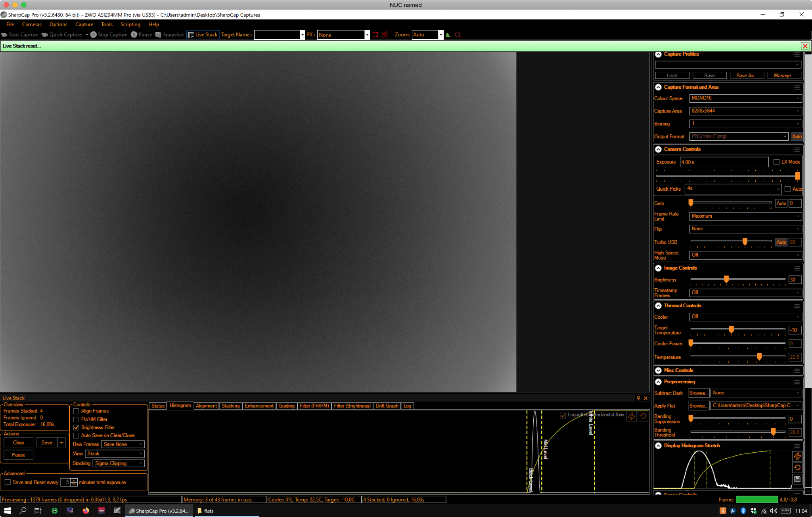This screenshot has height=517, width=812.
Task: Collapse the Camera Controls section
Action: click(658, 149)
